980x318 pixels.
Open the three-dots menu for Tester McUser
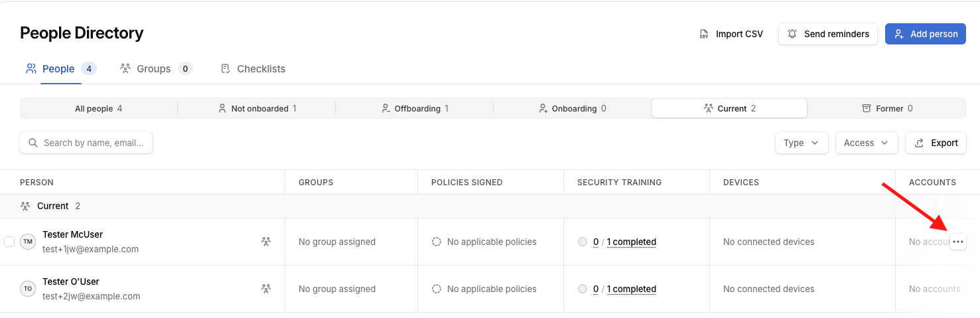[x=957, y=242]
